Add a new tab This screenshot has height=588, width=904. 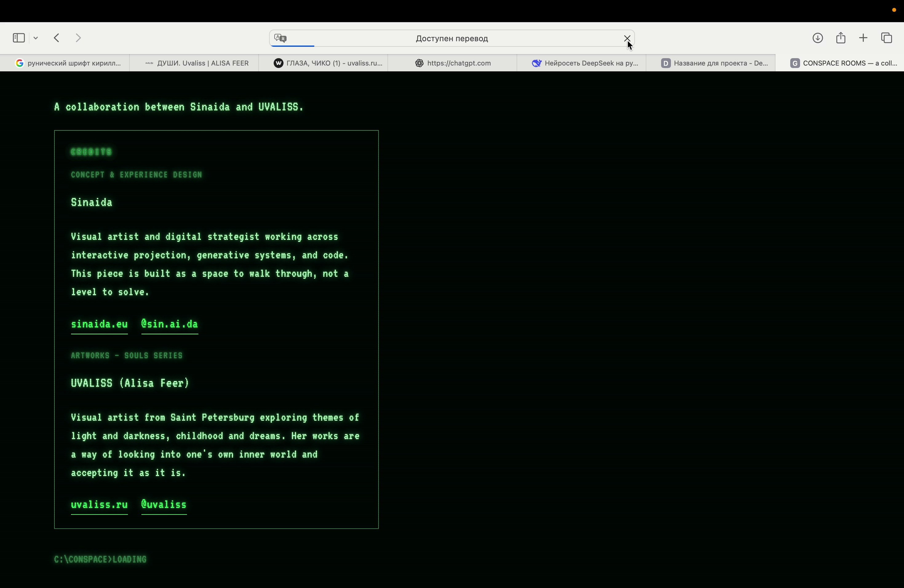863,38
